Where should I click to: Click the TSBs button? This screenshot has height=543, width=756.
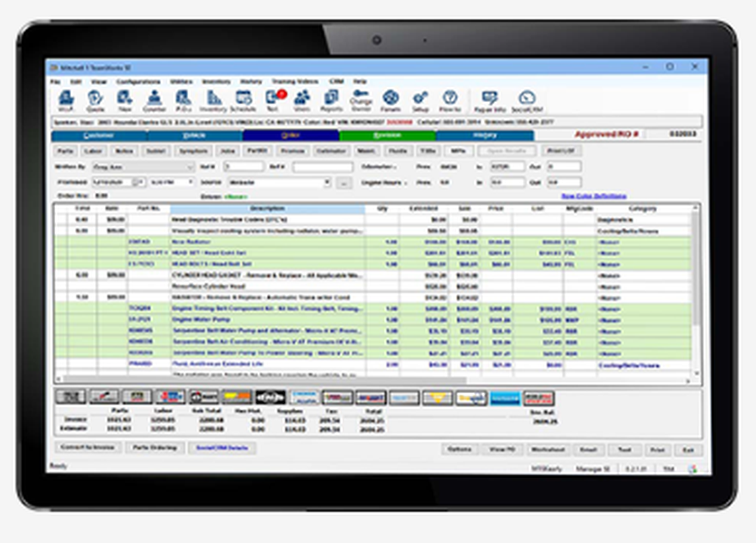428,151
